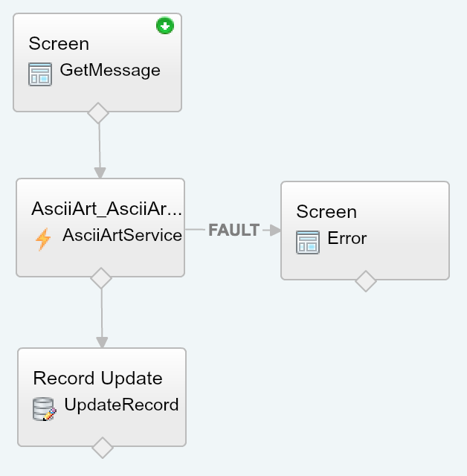Screen dimensions: 467x476
Task: Select the AsciiArtService element label
Action: pyautogui.click(x=122, y=236)
